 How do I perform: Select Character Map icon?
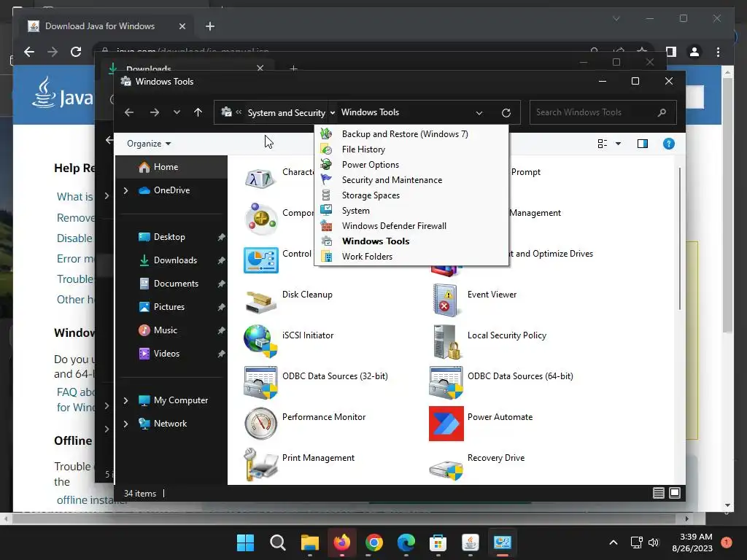tap(260, 179)
